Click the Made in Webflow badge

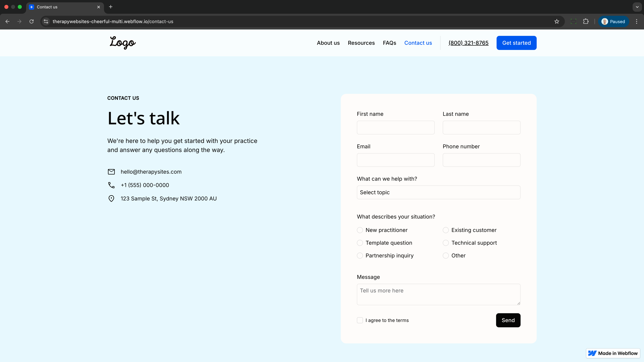(x=613, y=353)
